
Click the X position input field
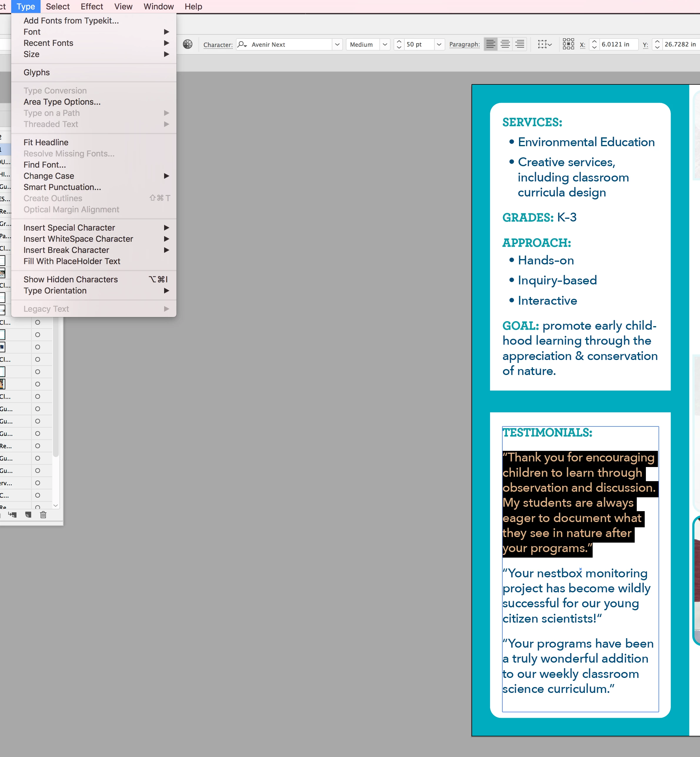[617, 44]
